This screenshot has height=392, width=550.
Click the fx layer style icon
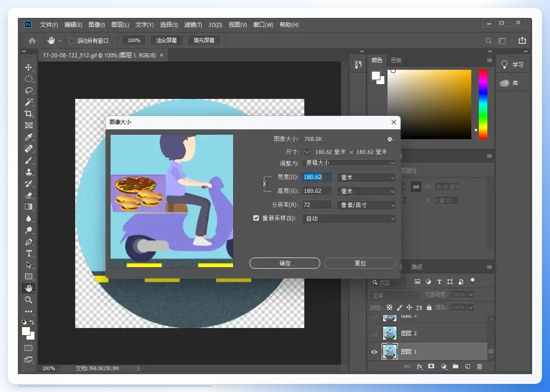419,366
